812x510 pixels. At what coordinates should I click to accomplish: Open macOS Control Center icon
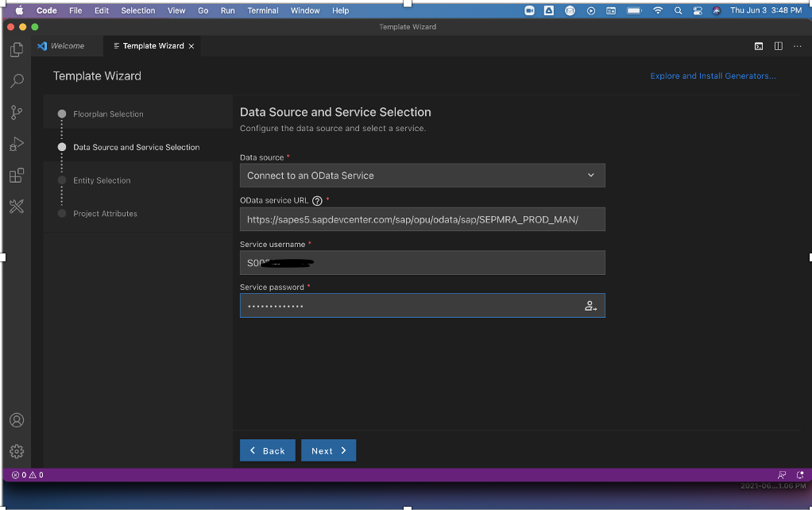[x=698, y=10]
